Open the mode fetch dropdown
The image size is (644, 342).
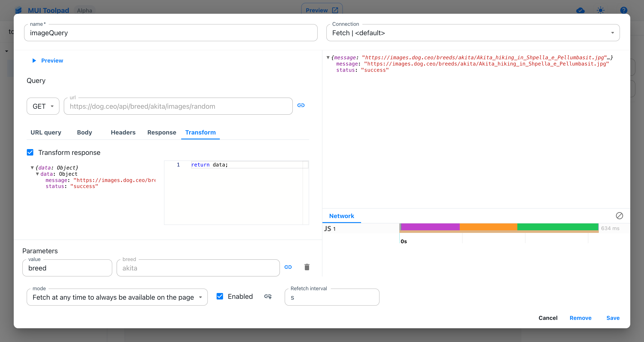point(117,297)
